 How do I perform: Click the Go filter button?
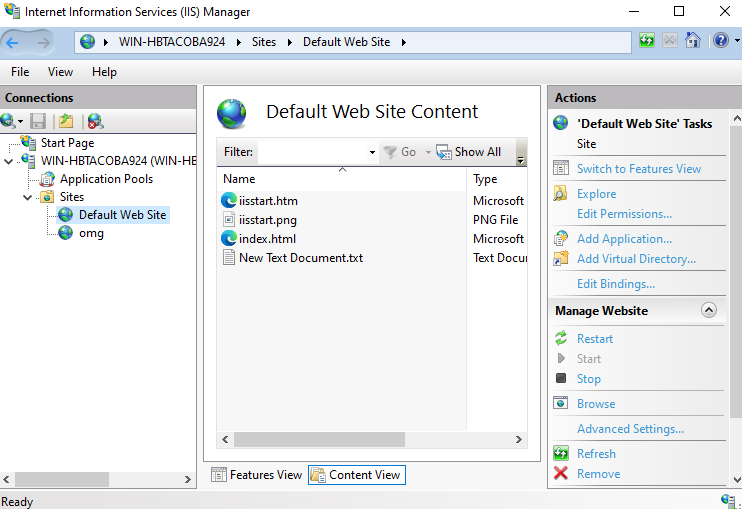pyautogui.click(x=401, y=152)
